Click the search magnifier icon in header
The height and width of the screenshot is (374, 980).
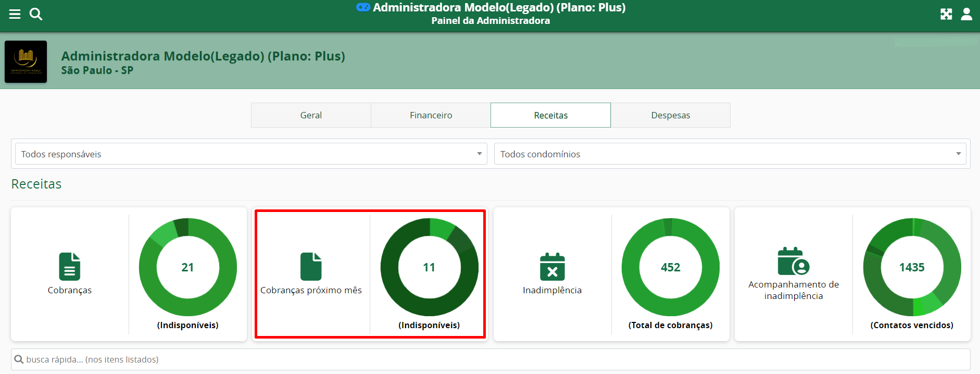(36, 14)
